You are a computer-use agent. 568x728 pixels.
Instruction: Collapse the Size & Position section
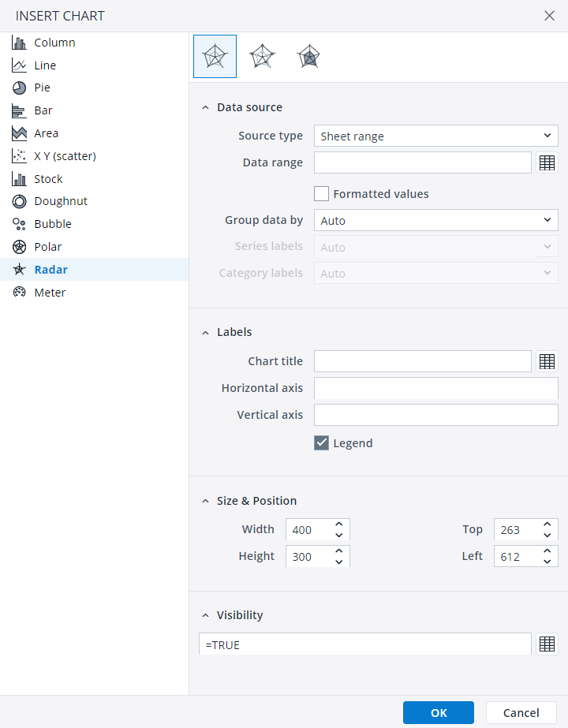(x=206, y=501)
